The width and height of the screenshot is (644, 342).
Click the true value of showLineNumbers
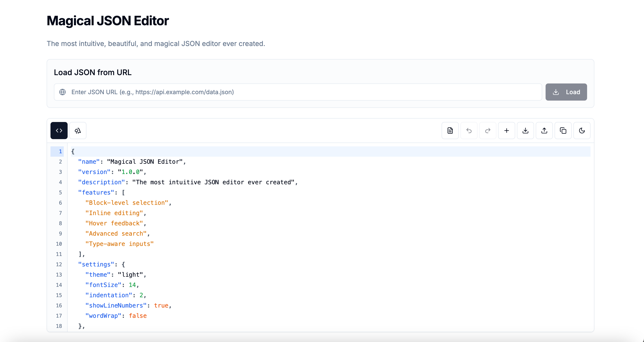point(161,305)
